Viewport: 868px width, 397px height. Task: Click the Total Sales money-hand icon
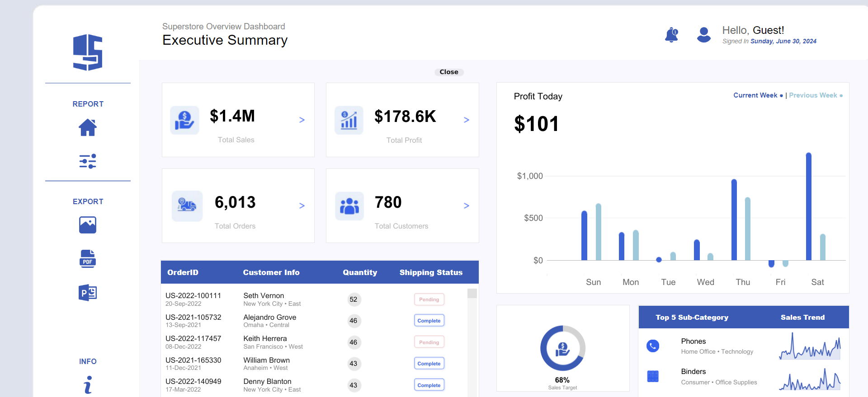pyautogui.click(x=184, y=120)
